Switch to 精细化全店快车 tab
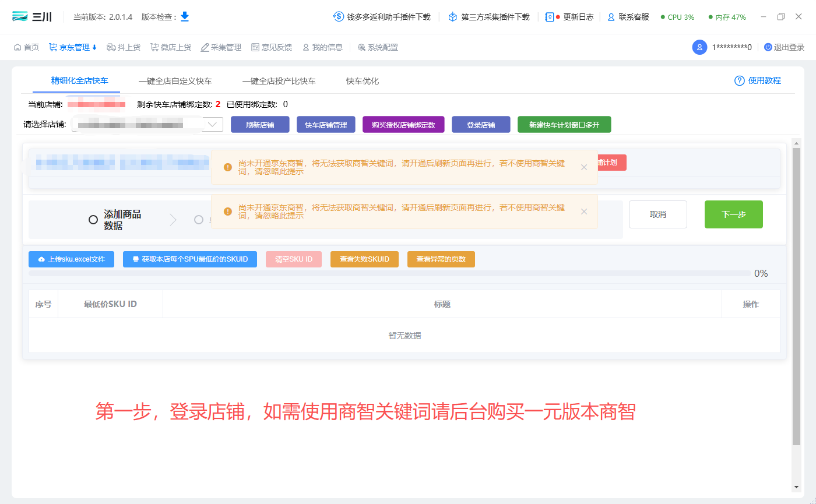816x504 pixels. (x=80, y=80)
